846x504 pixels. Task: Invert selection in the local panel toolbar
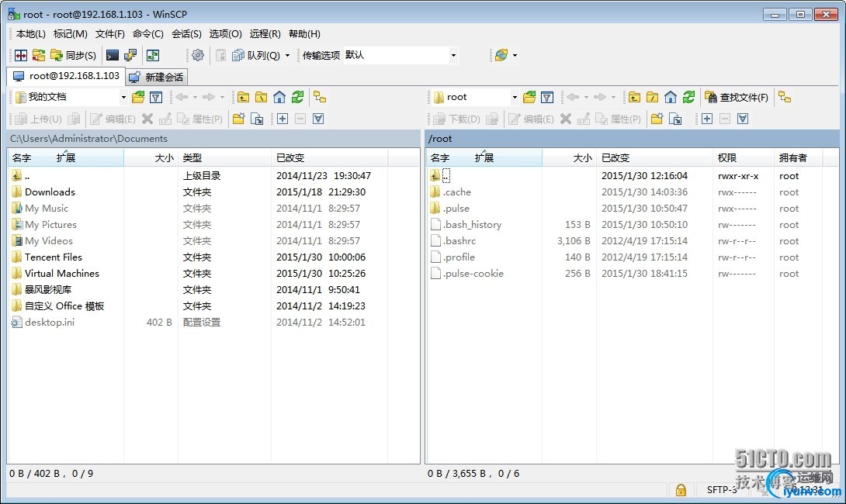coord(318,119)
